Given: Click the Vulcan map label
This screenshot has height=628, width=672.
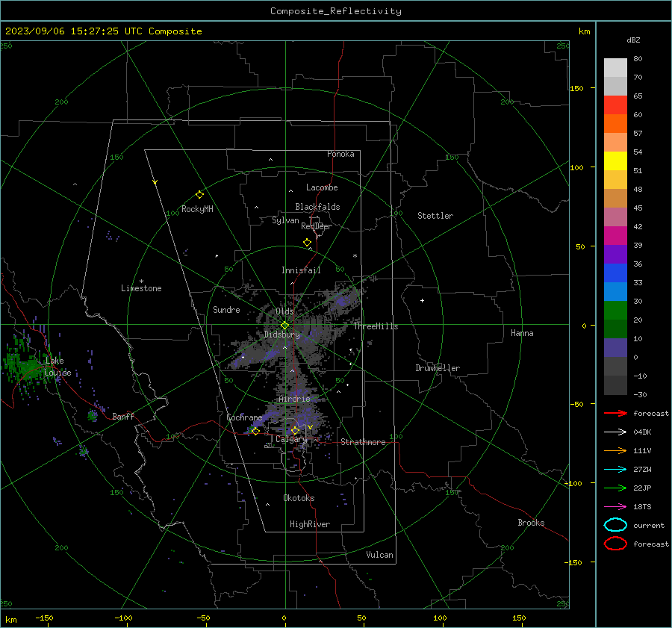Looking at the screenshot, I should (379, 555).
